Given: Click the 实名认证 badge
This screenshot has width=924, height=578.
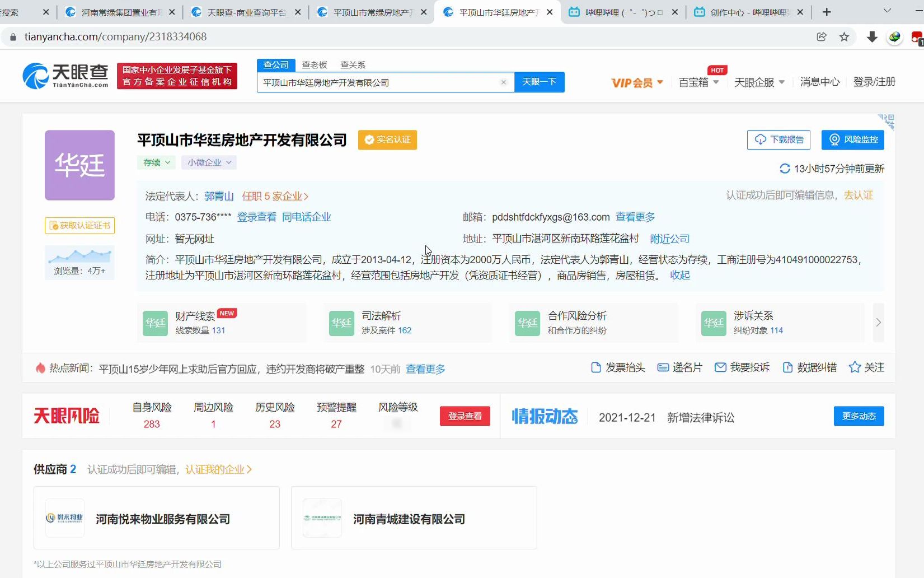Looking at the screenshot, I should 387,139.
